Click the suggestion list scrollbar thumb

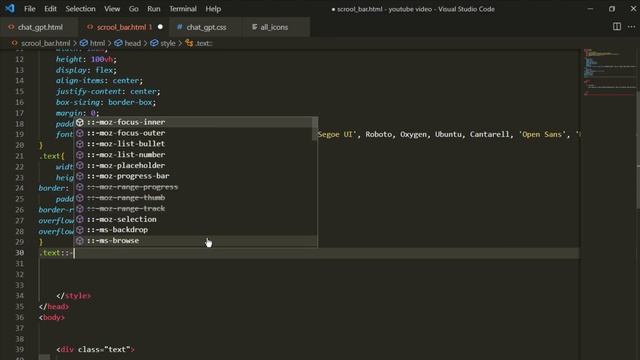[315, 129]
